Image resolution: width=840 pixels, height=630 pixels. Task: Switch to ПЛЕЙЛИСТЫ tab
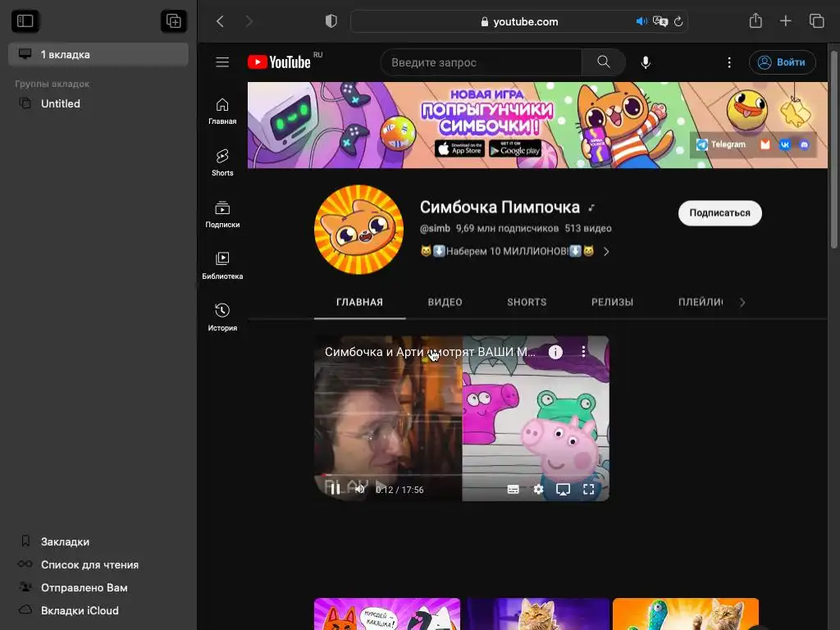(x=701, y=302)
